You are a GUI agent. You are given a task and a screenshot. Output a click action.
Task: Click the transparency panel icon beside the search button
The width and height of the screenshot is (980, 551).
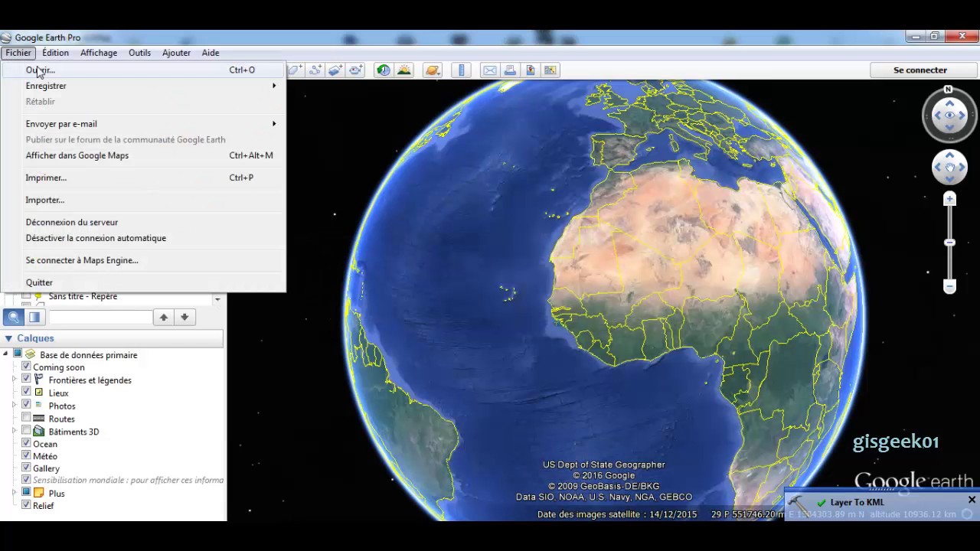tap(34, 317)
